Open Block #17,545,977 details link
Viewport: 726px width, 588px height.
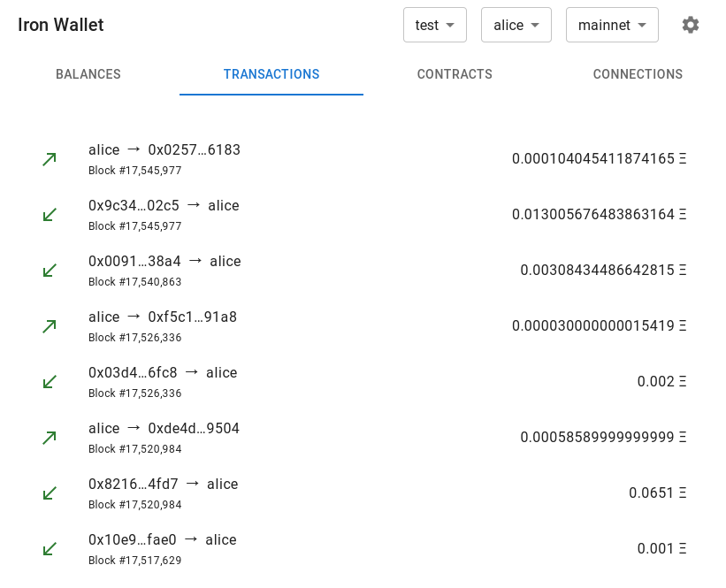[x=134, y=170]
